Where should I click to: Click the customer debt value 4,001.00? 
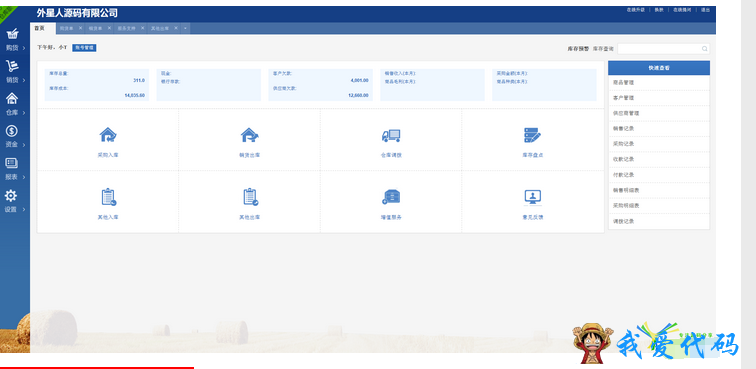(360, 81)
